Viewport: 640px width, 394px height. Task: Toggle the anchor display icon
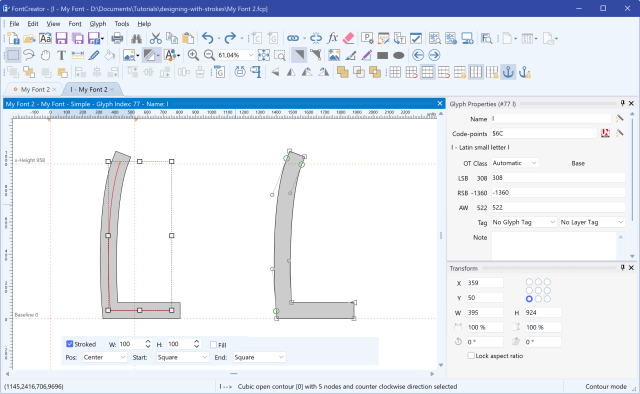point(508,72)
